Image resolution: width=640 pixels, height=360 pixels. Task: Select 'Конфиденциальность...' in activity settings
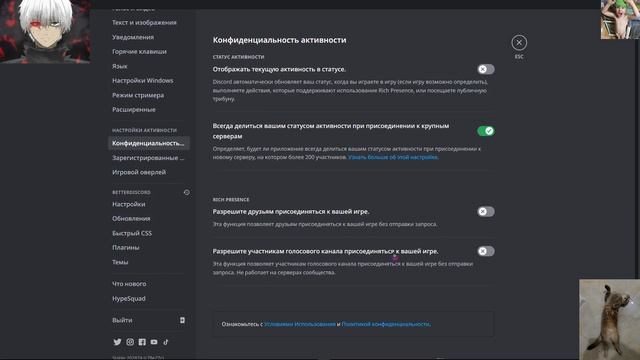[149, 143]
